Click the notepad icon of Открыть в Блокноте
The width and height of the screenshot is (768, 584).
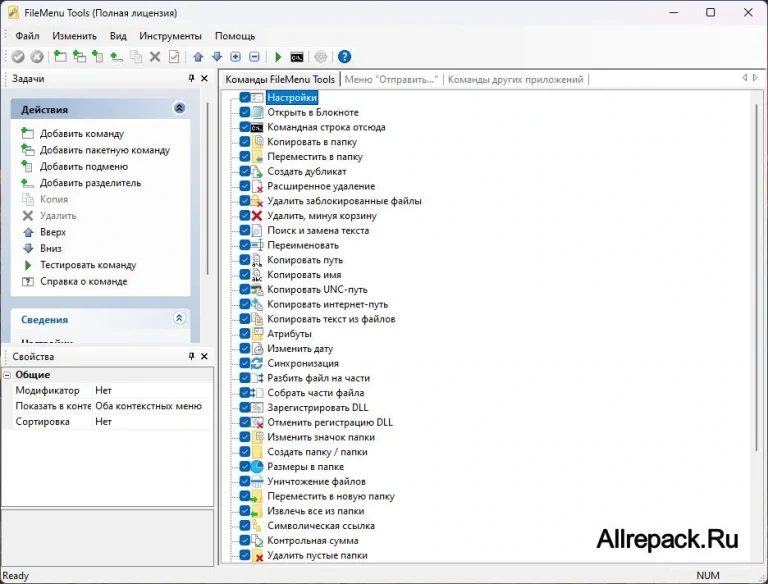click(257, 112)
